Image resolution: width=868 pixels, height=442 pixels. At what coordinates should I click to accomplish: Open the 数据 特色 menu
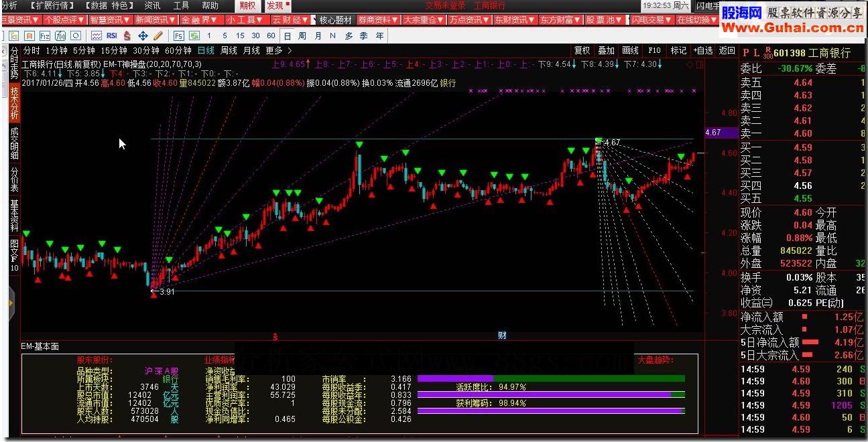click(108, 5)
